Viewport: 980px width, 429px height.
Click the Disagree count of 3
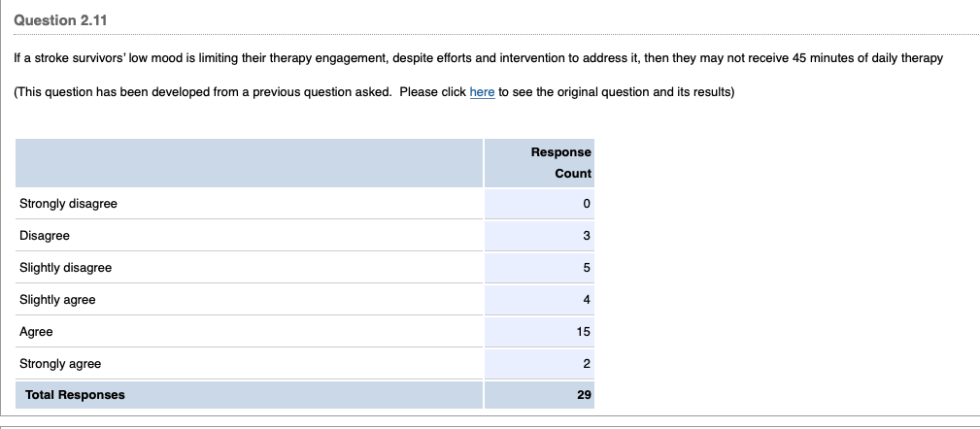click(587, 236)
